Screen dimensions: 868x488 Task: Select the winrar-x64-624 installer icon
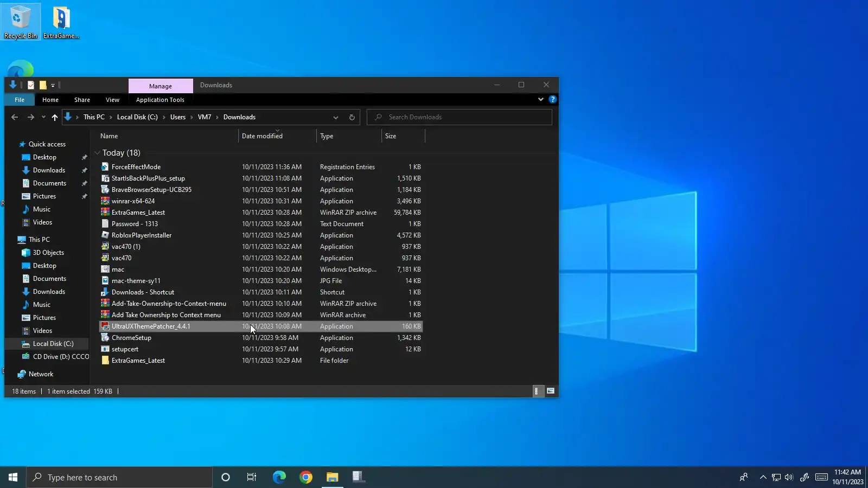click(105, 201)
